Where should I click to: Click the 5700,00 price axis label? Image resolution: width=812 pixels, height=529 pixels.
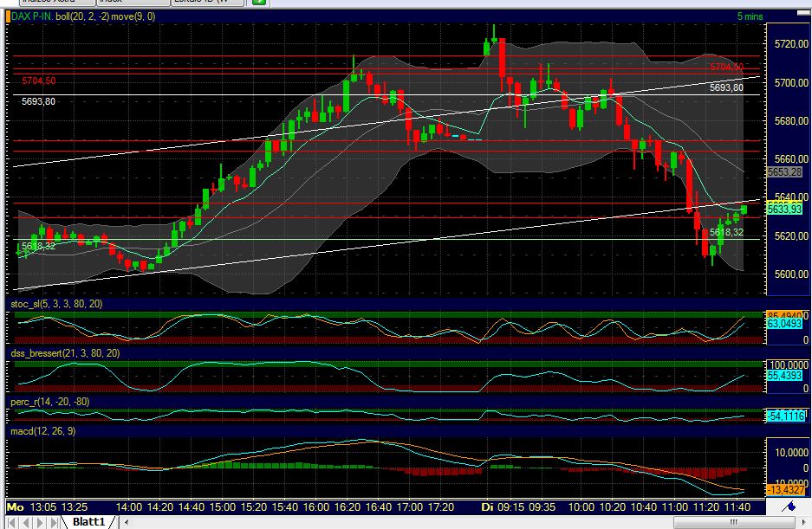(x=791, y=83)
